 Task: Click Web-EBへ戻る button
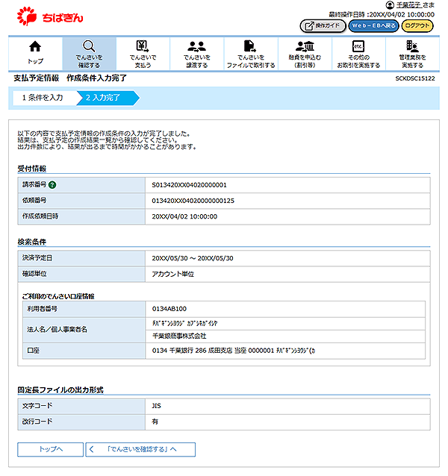click(373, 26)
